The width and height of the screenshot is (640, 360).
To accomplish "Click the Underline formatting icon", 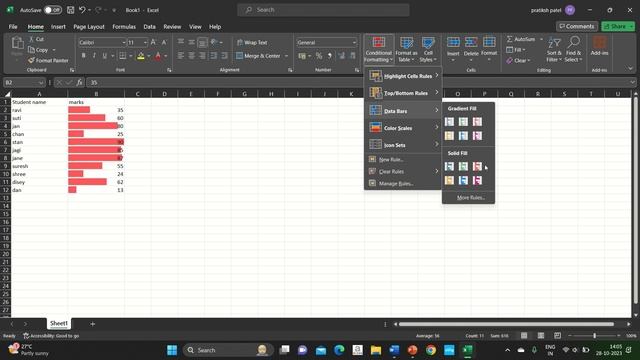I will 104,56.
